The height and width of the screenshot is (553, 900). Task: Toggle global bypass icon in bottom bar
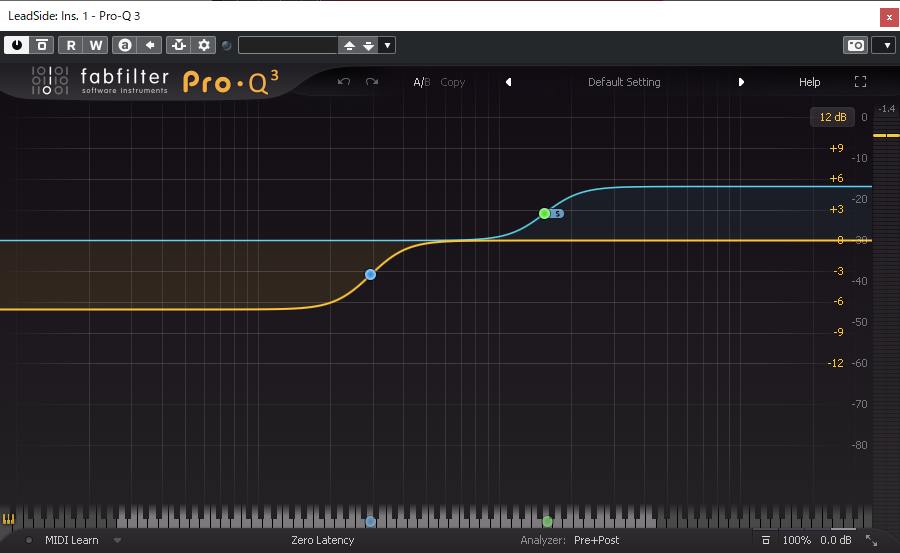point(765,540)
